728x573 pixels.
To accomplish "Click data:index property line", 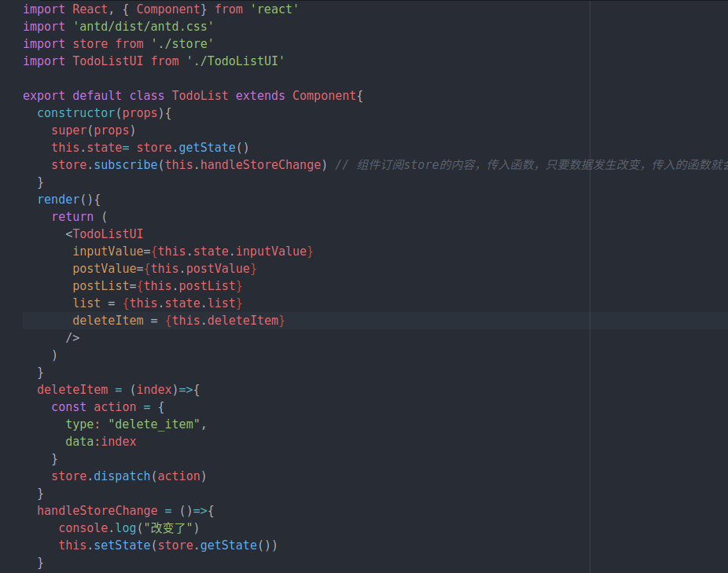I will point(101,442).
